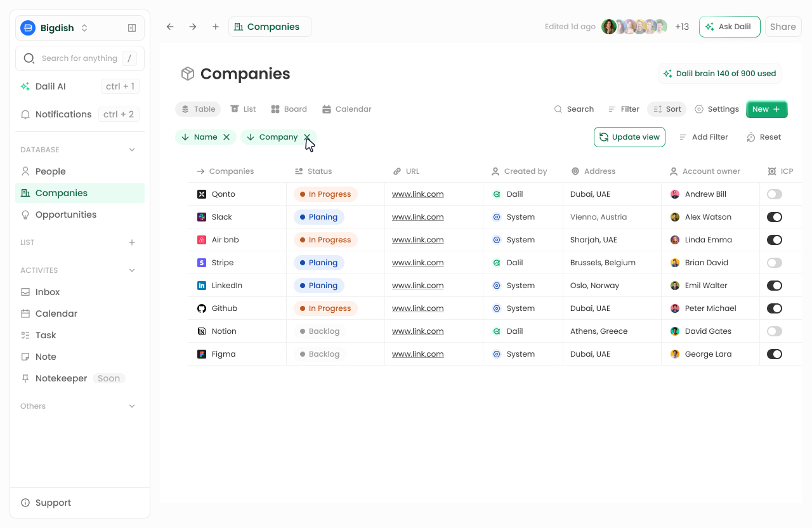Go to People in sidebar

(80, 171)
